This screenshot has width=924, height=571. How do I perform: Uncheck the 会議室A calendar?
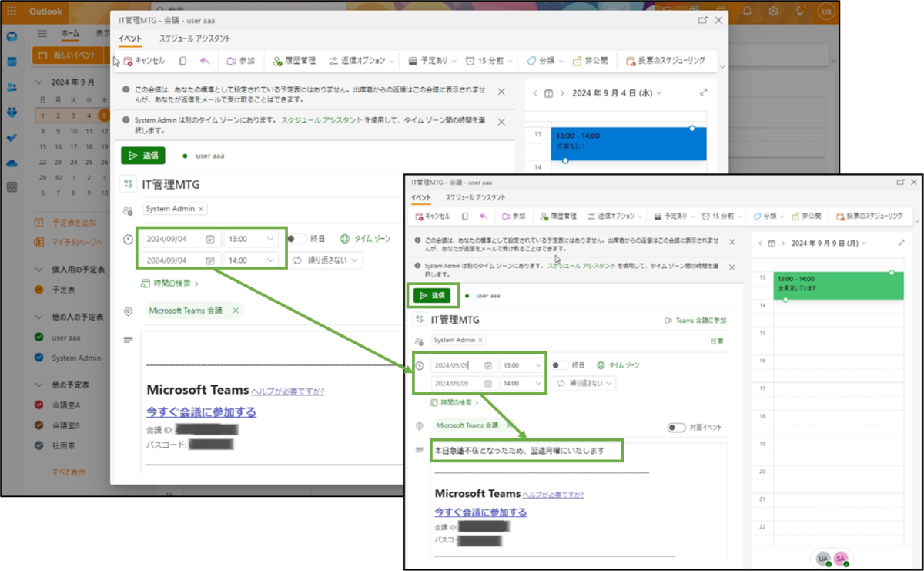(x=39, y=405)
